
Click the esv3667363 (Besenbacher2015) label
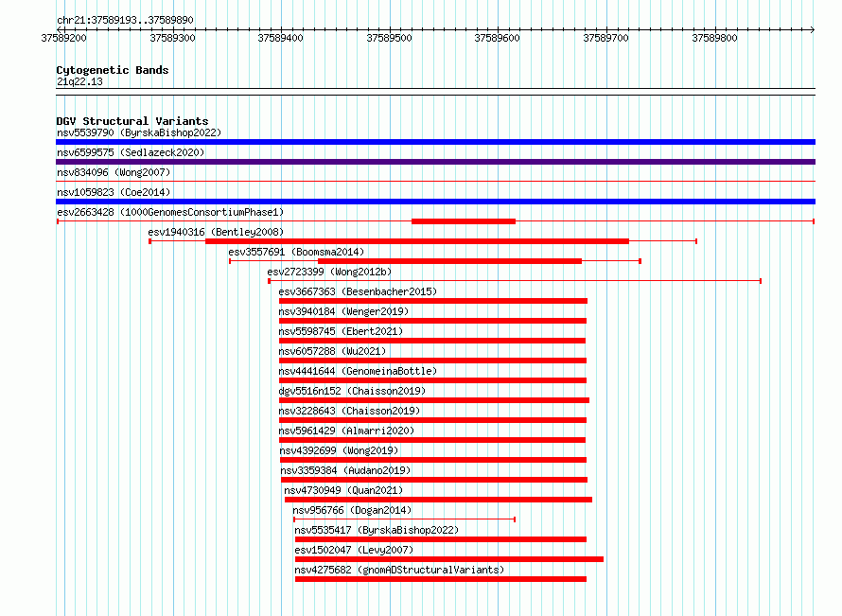(358, 291)
